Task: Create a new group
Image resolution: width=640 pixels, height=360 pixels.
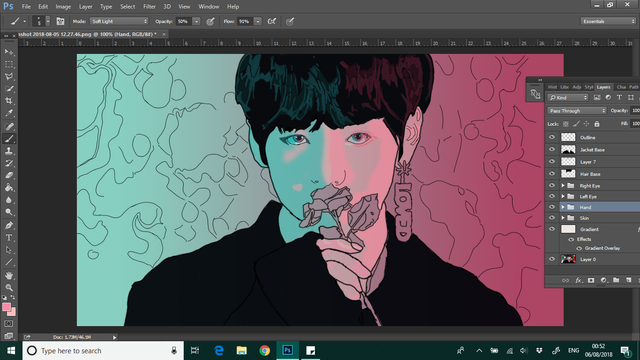Action: click(x=616, y=280)
